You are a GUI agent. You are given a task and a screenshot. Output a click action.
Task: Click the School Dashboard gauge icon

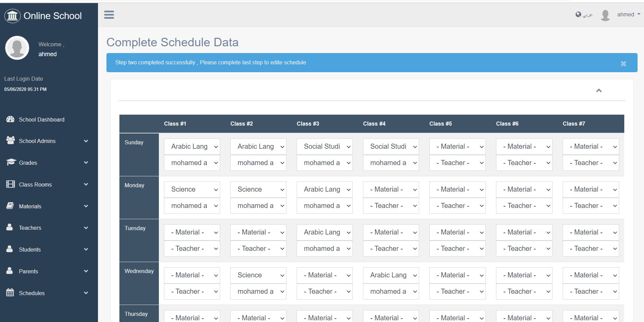point(11,119)
